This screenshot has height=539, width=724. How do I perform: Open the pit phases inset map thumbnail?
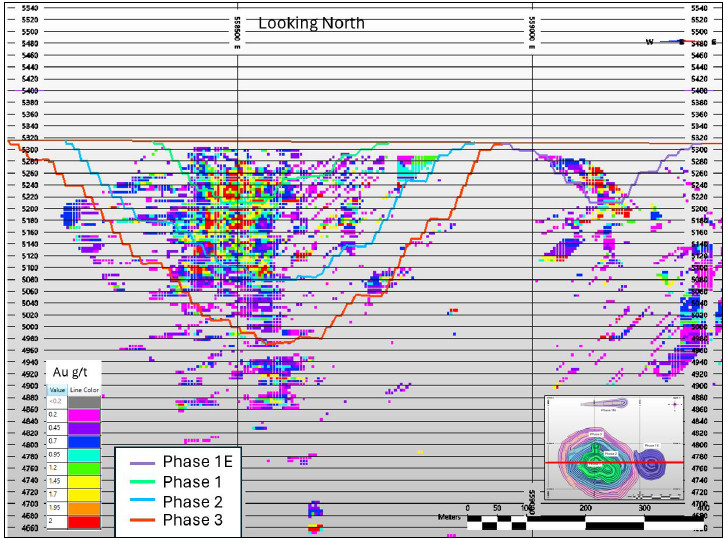pyautogui.click(x=615, y=448)
